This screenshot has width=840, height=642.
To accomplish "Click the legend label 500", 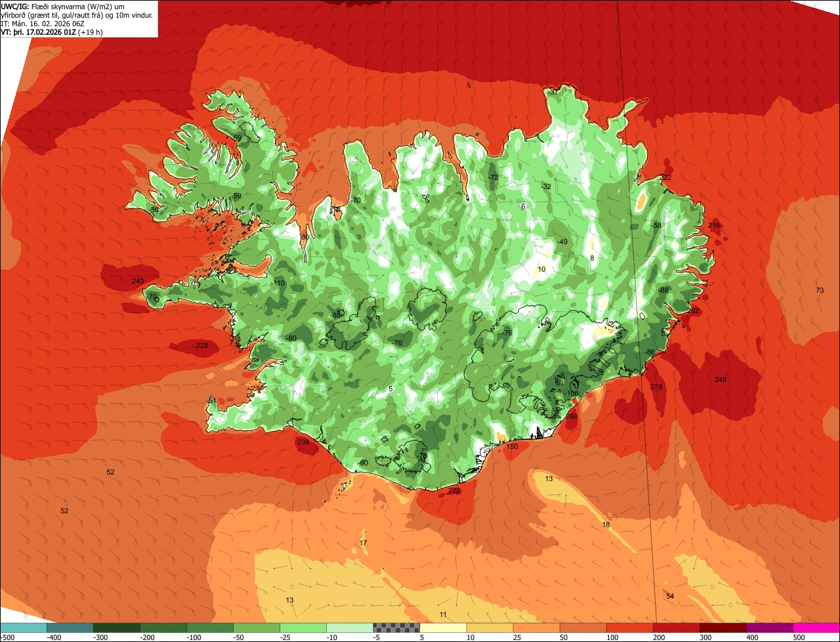I will [x=799, y=637].
